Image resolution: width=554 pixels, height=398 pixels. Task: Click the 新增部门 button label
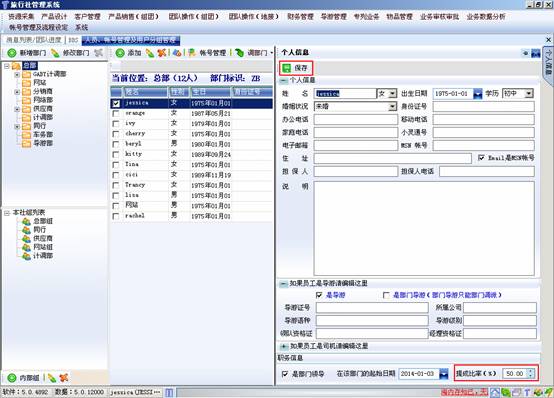33,53
